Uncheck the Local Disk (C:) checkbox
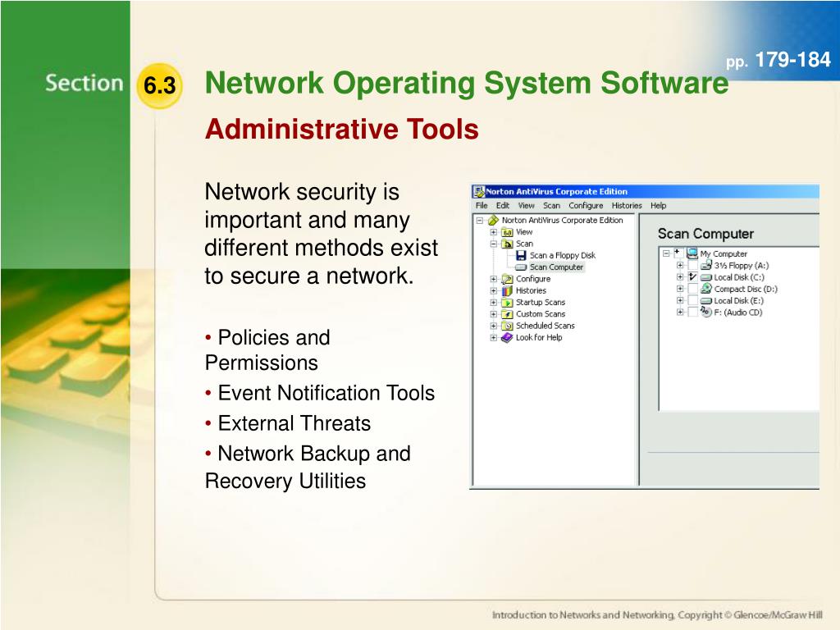The width and height of the screenshot is (840, 630). tap(692, 277)
